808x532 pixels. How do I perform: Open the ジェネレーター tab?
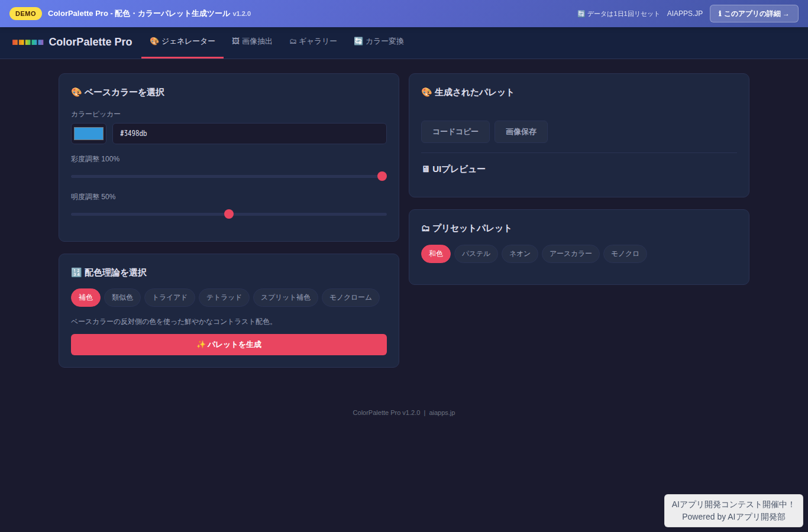182,41
